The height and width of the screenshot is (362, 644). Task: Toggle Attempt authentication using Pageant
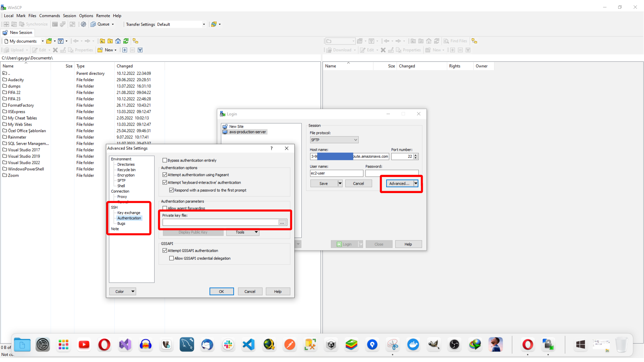tap(165, 175)
